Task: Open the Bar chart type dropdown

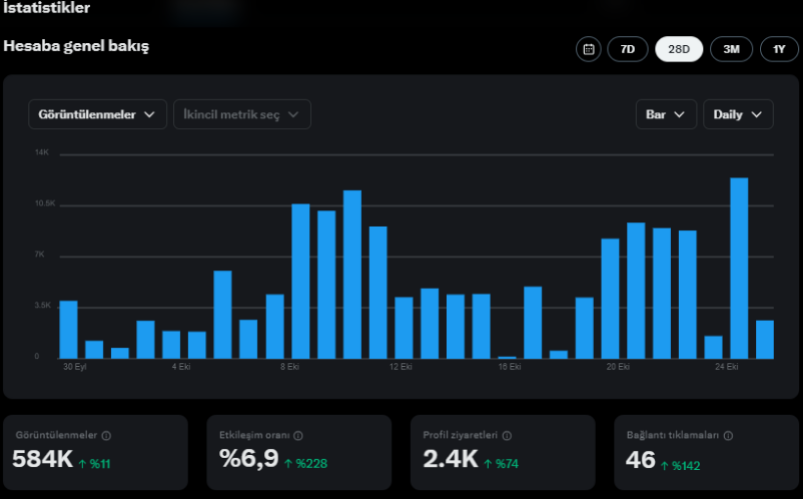Action: click(666, 114)
